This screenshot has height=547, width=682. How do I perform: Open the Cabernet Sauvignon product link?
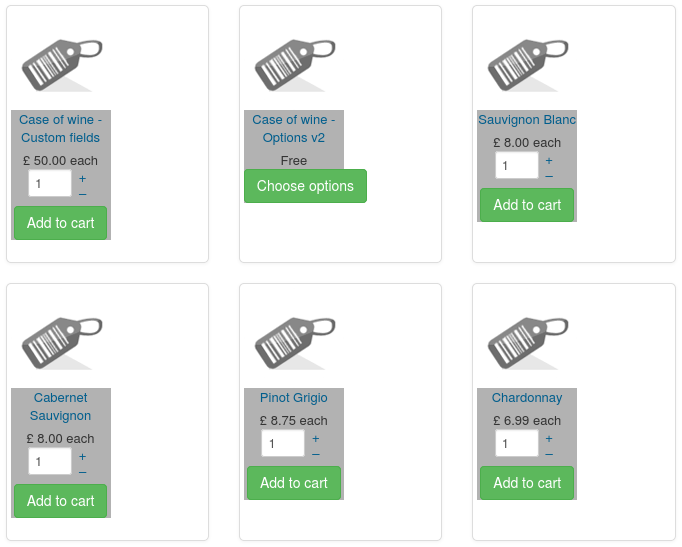[60, 406]
